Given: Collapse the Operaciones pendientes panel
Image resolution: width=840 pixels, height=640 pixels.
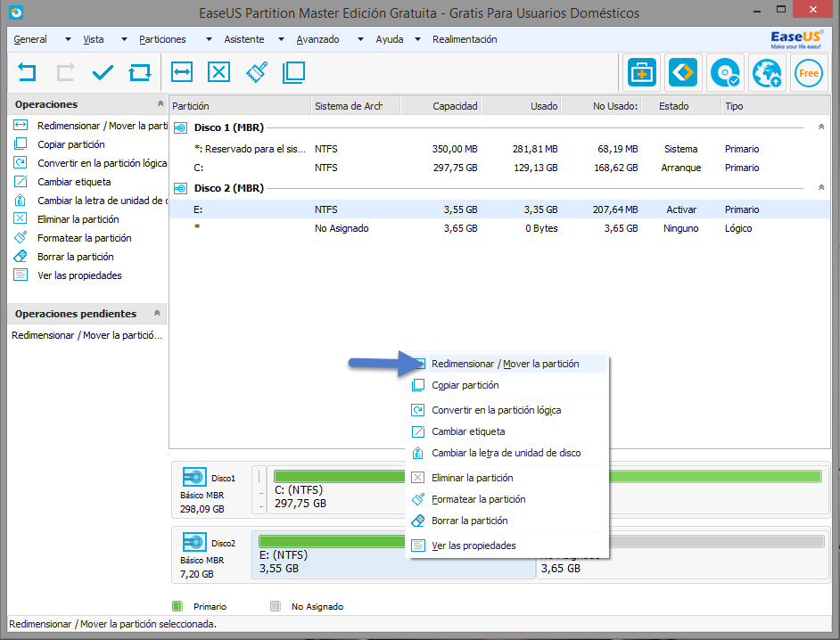Looking at the screenshot, I should coord(157,313).
